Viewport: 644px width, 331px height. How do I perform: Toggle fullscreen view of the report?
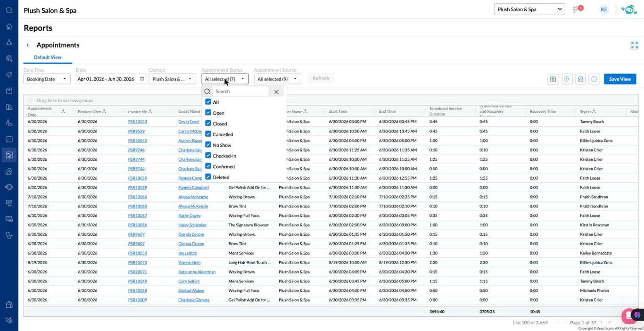(634, 45)
